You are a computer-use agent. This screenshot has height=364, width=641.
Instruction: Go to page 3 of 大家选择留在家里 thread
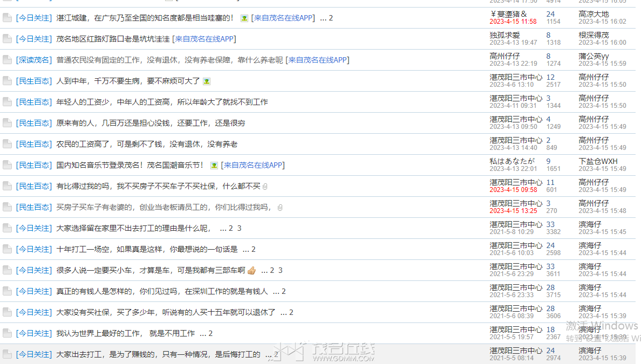click(239, 228)
